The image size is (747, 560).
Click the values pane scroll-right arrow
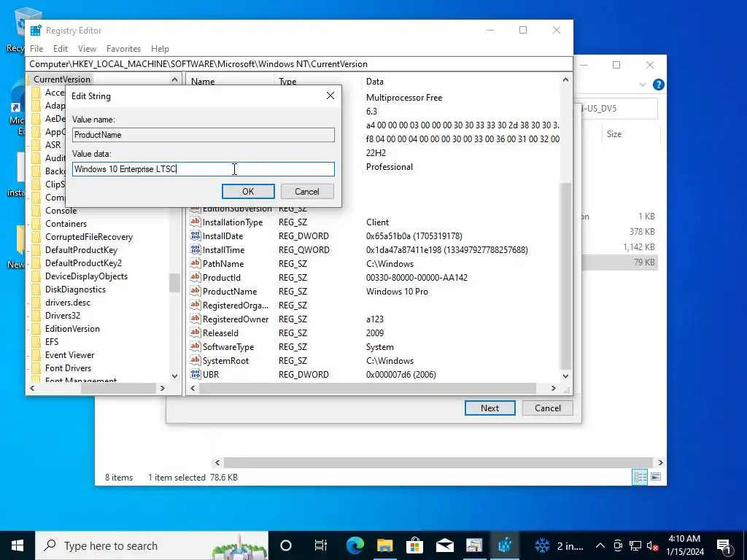[553, 389]
